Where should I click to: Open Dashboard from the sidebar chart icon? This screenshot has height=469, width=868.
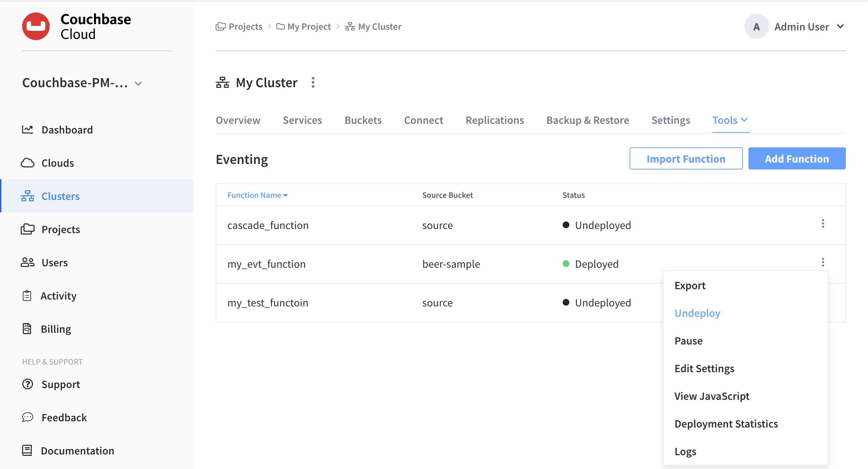coord(28,130)
